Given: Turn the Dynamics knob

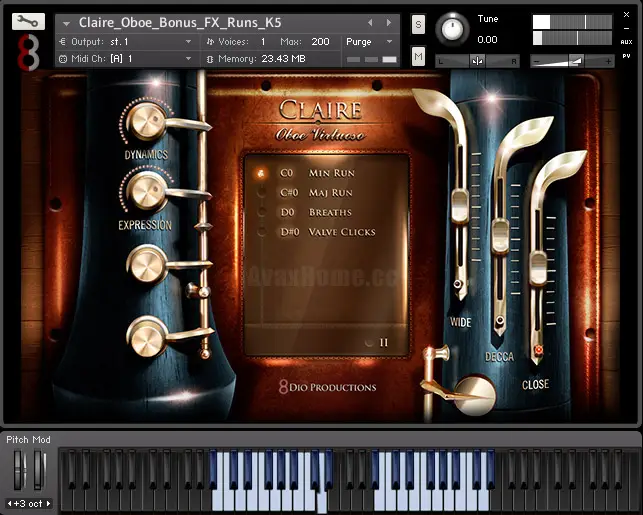Looking at the screenshot, I should click(x=146, y=121).
